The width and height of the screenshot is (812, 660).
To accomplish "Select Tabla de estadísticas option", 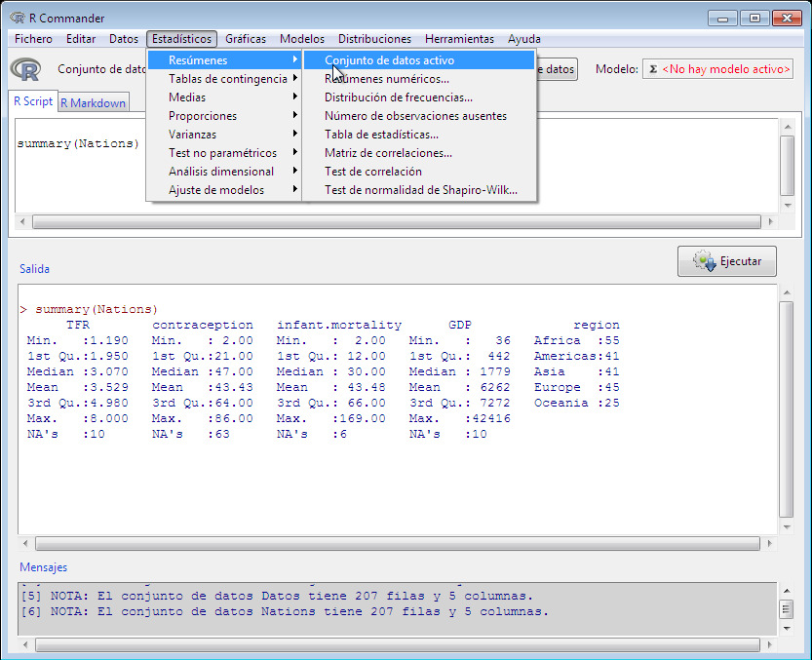I will [x=419, y=135].
